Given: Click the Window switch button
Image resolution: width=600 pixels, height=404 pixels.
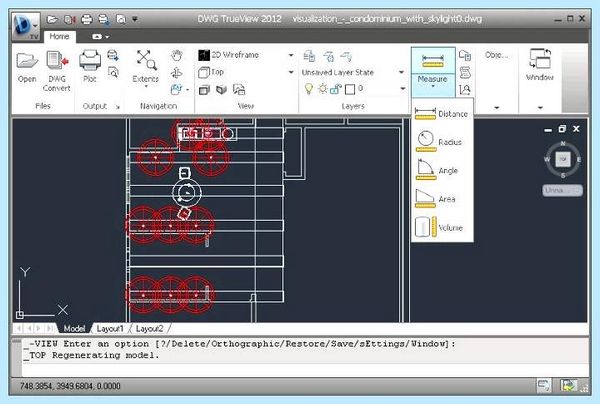Looking at the screenshot, I should [540, 65].
